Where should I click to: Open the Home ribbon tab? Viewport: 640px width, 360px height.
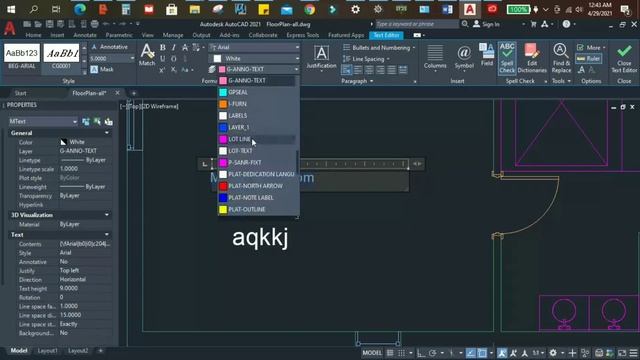33,35
